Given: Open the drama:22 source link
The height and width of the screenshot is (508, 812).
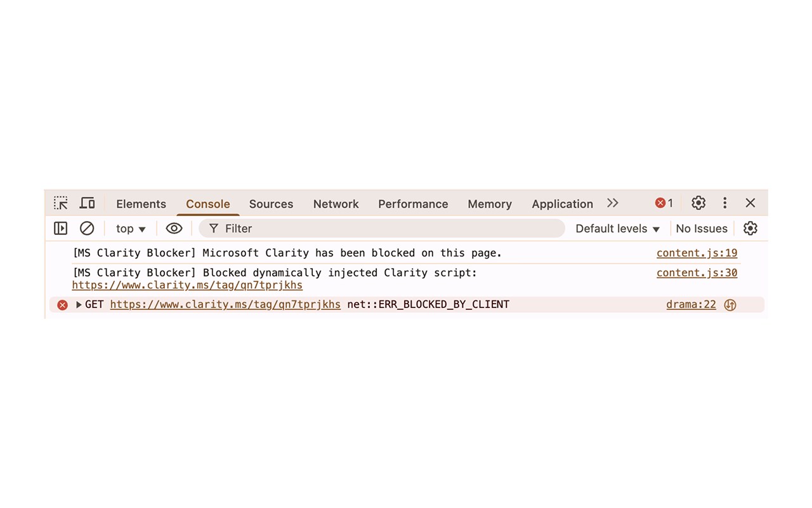Looking at the screenshot, I should (x=690, y=304).
